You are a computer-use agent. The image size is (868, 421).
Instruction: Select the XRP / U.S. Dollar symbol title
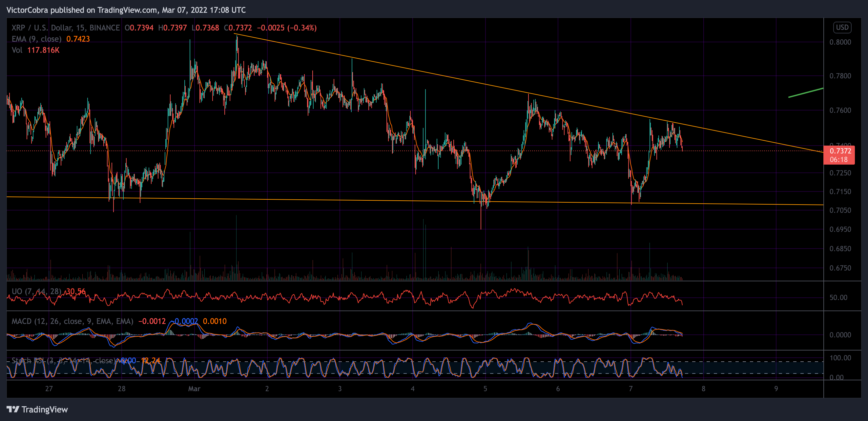65,28
